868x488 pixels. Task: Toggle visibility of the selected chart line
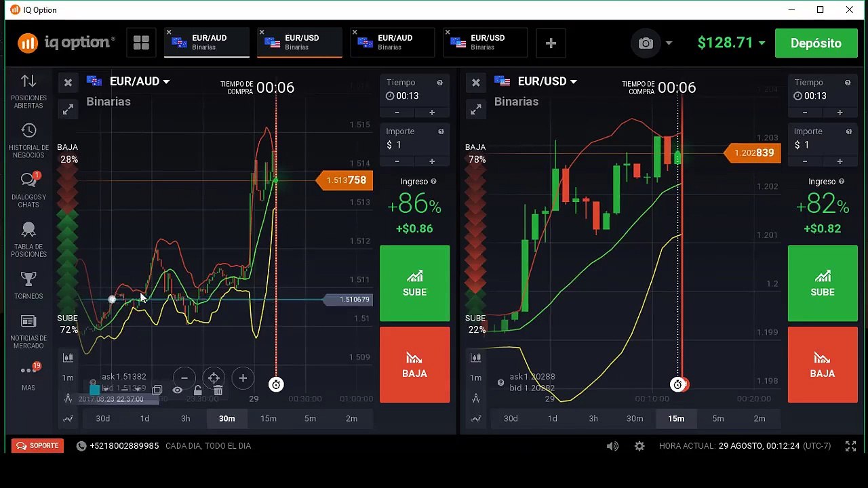177,390
